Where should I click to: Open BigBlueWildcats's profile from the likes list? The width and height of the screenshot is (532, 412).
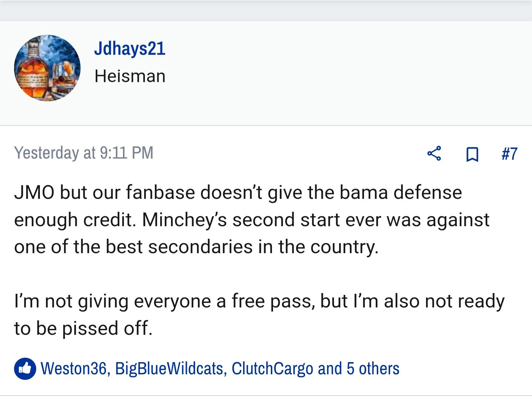pos(169,368)
